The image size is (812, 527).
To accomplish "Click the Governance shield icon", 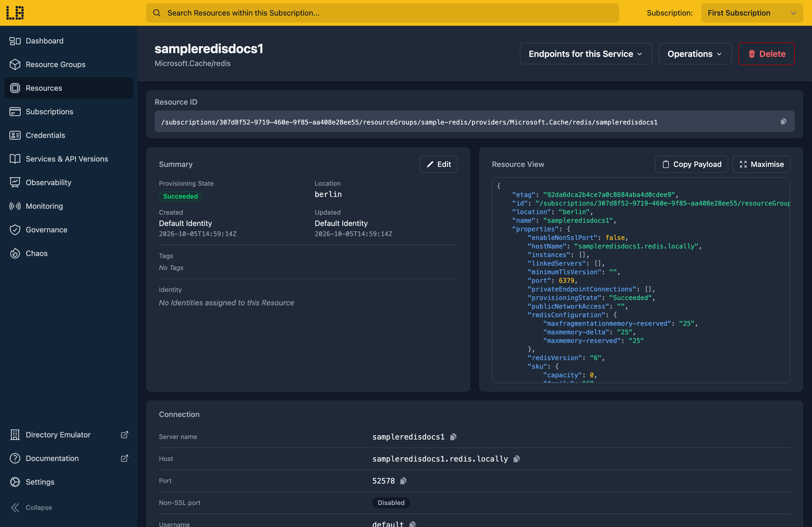I will click(15, 230).
